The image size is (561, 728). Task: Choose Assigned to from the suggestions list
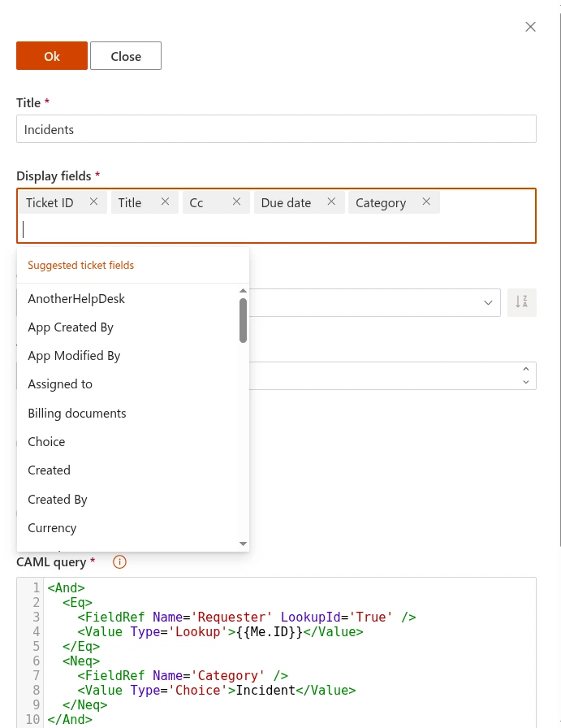(x=60, y=384)
